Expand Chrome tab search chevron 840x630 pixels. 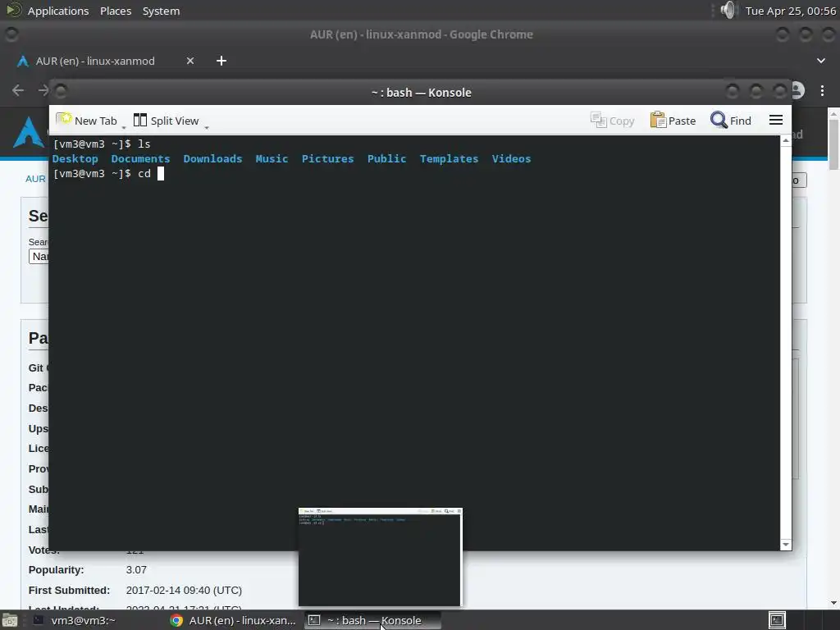point(820,61)
